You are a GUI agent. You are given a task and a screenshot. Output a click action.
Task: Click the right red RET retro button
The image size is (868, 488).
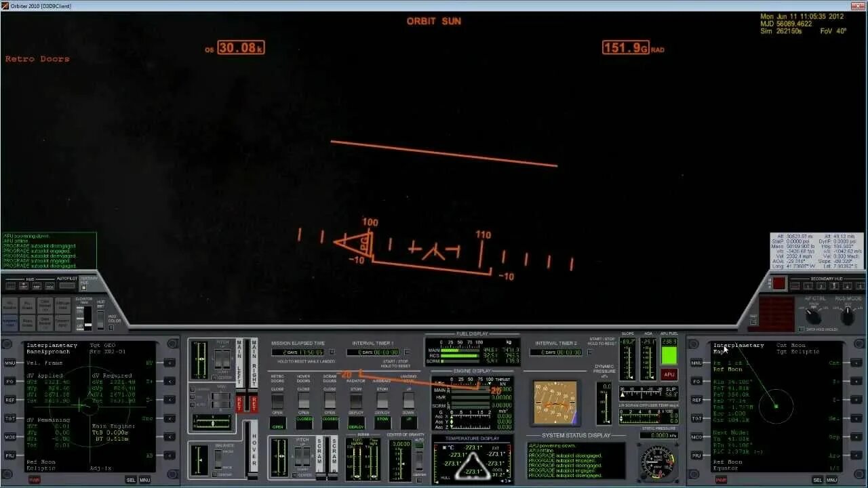click(254, 404)
